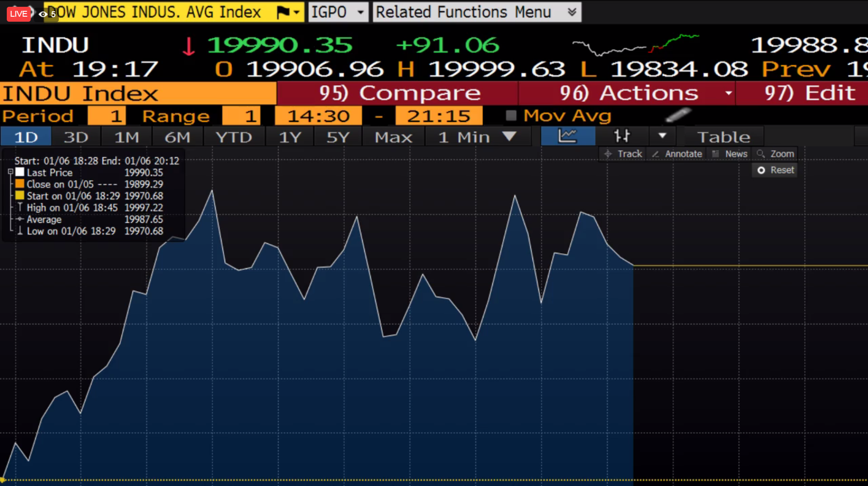Click the Reset radio button

tap(761, 170)
